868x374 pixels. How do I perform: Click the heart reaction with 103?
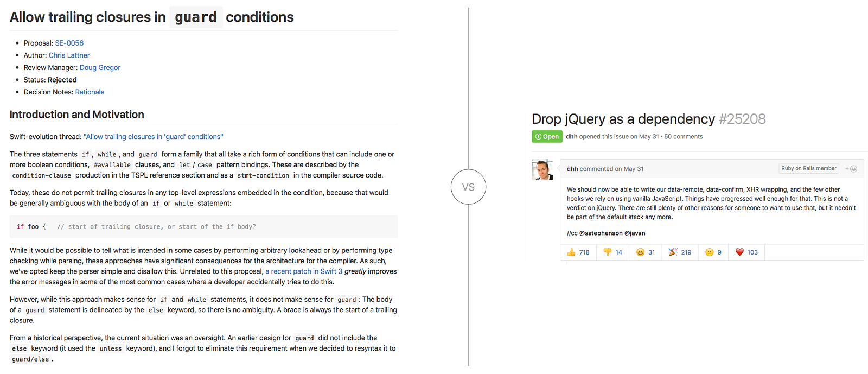tap(746, 252)
